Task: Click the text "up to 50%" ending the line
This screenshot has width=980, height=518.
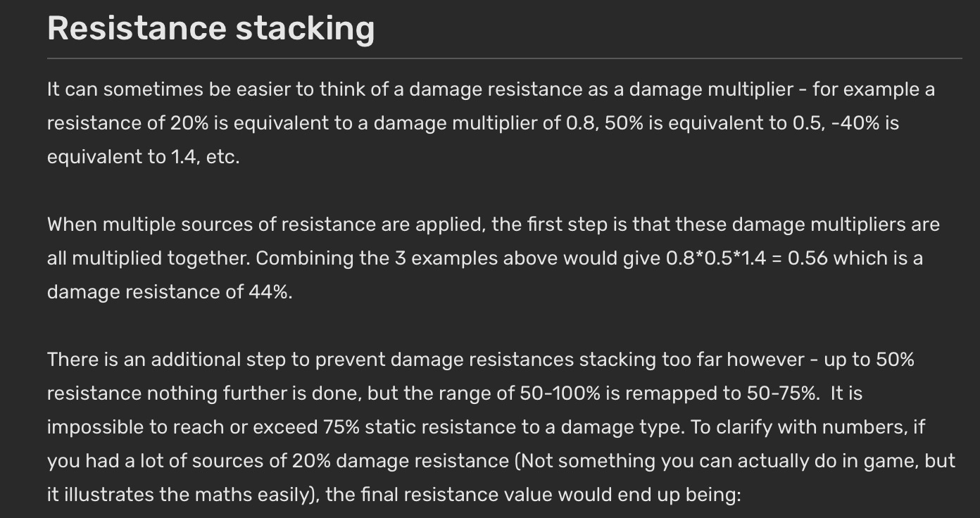Action: pos(869,360)
